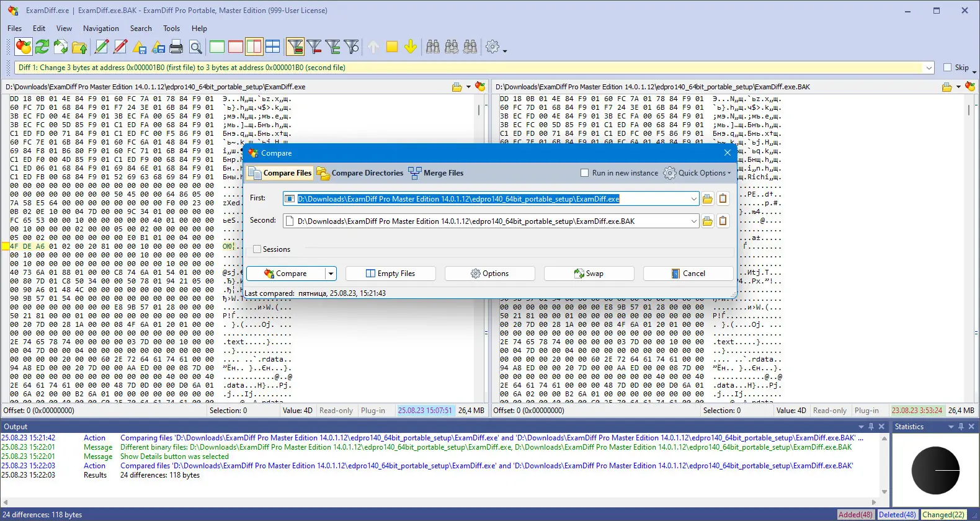Screen dimensions: 980x521
Task: Close the Statistics panel
Action: point(971,427)
